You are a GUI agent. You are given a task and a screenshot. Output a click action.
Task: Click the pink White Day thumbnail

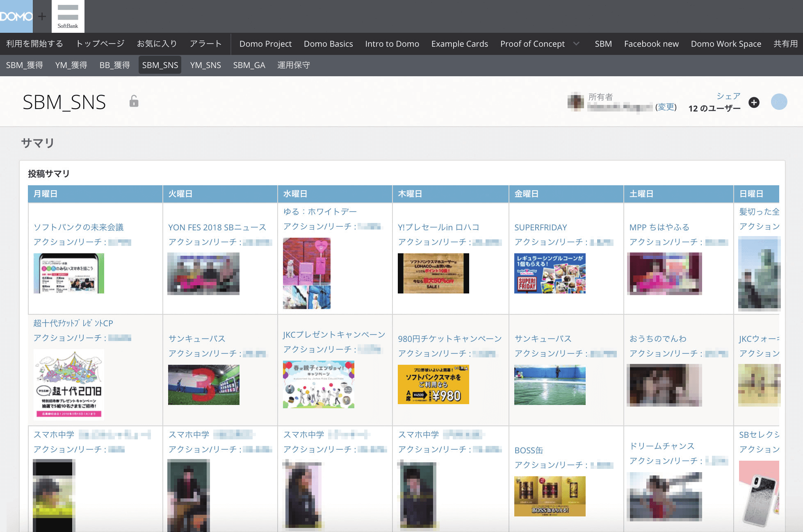(307, 273)
